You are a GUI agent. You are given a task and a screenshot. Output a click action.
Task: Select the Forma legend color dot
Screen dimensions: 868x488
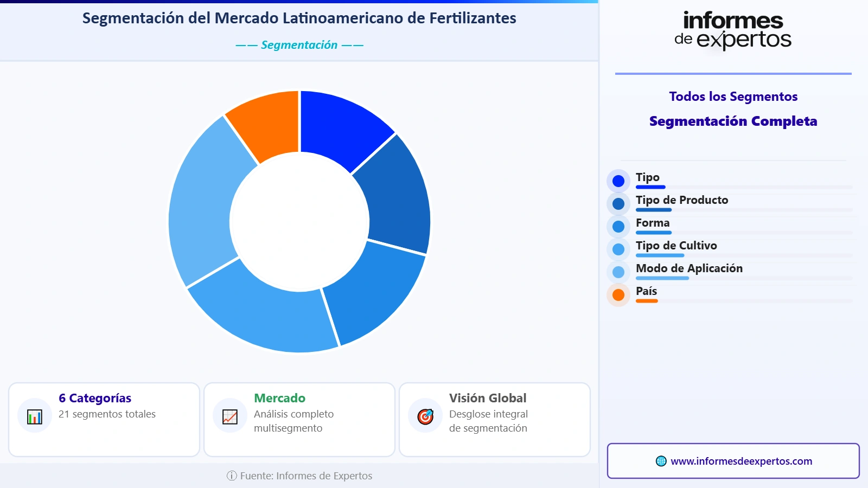(618, 227)
